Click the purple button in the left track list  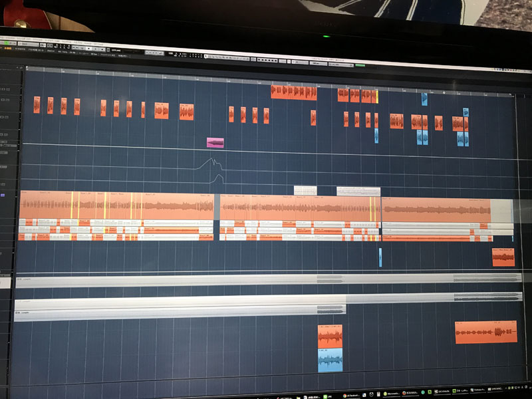click(3, 195)
